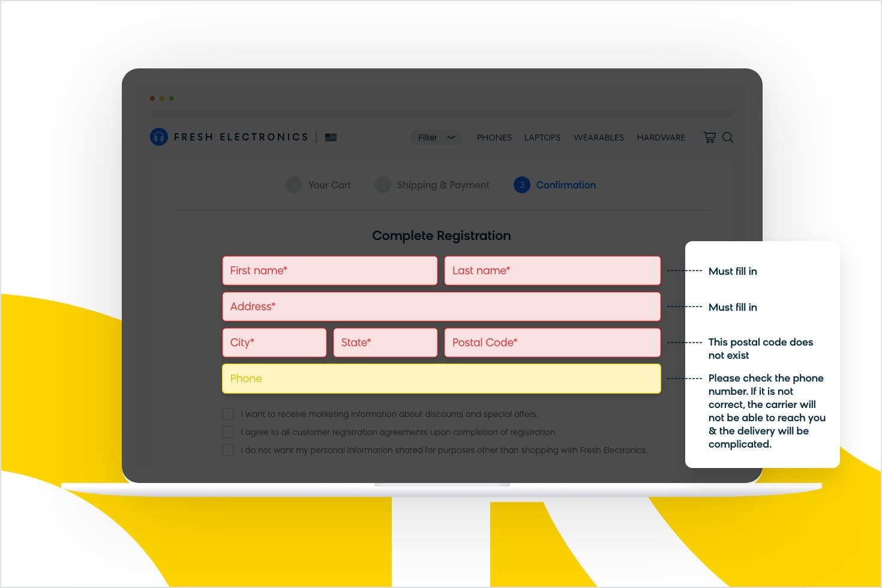Click the phone number check message
The width and height of the screenshot is (882, 588).
coord(767,411)
